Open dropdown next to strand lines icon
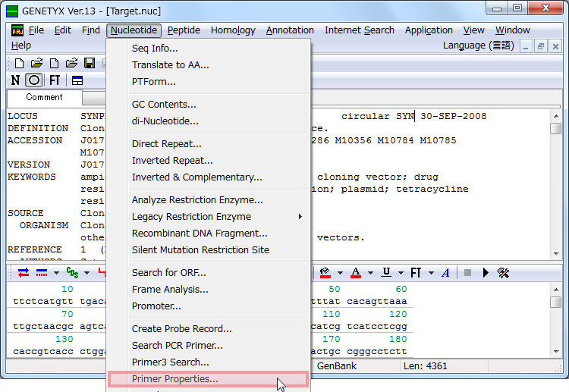Image resolution: width=569 pixels, height=392 pixels. [x=56, y=273]
